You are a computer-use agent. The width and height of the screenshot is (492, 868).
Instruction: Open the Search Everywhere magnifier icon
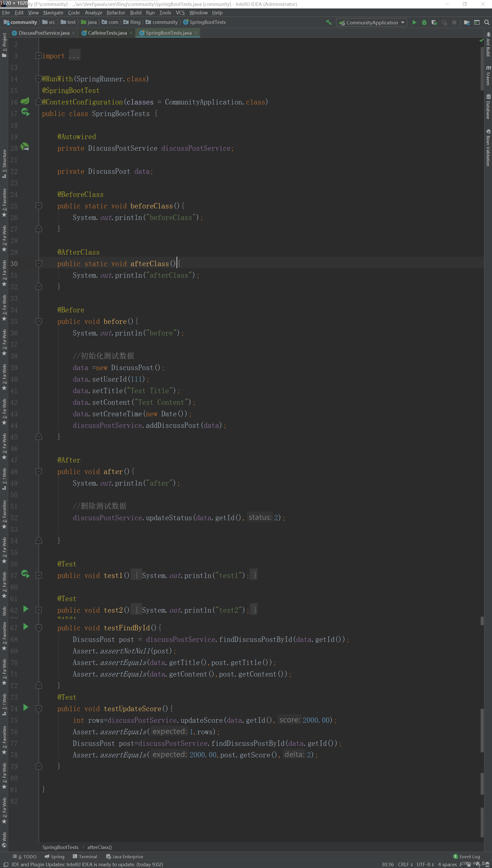coord(487,22)
